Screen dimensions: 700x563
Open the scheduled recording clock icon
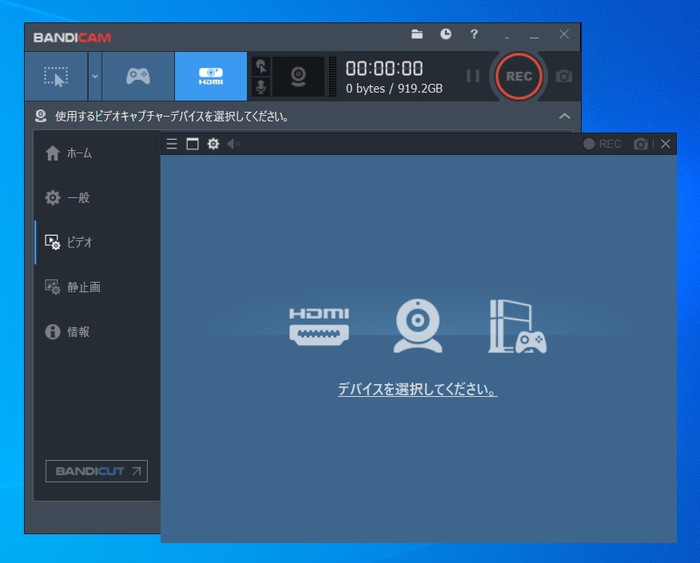coord(446,34)
